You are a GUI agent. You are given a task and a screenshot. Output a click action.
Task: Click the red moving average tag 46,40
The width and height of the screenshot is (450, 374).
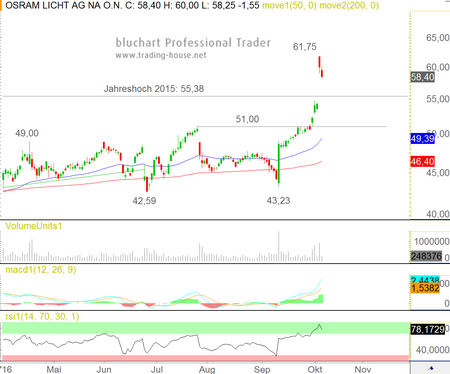point(422,162)
